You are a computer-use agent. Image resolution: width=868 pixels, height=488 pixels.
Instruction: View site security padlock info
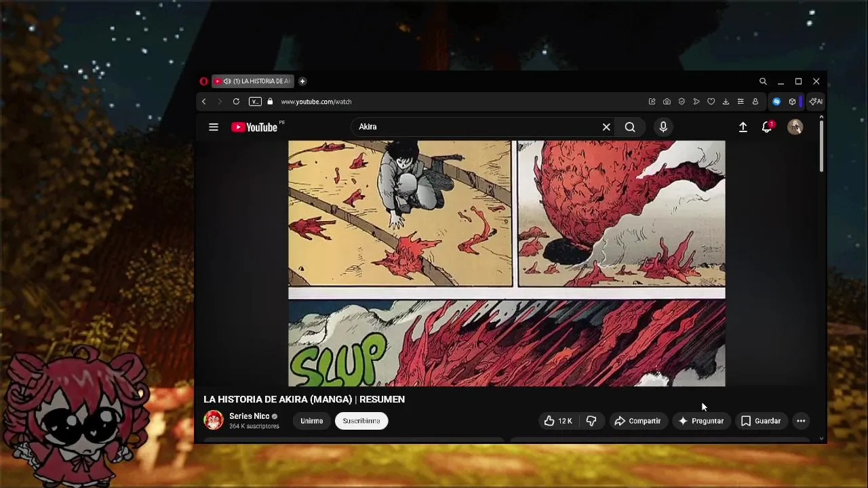pos(270,102)
